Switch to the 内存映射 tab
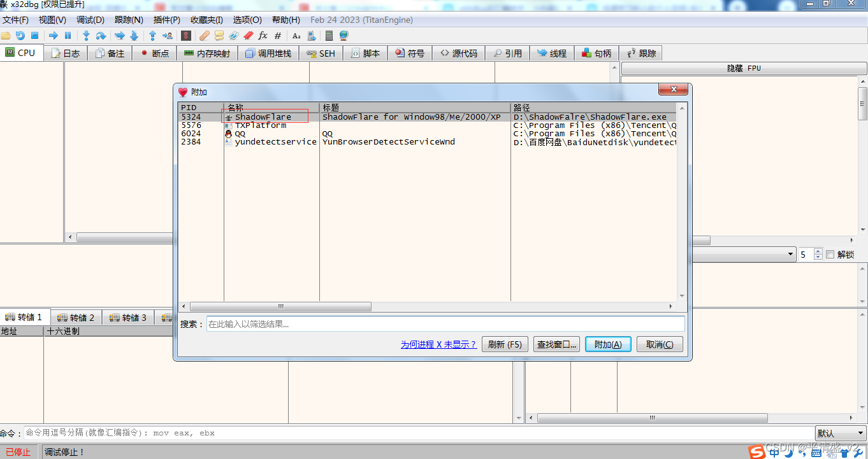This screenshot has height=459, width=868. (207, 53)
